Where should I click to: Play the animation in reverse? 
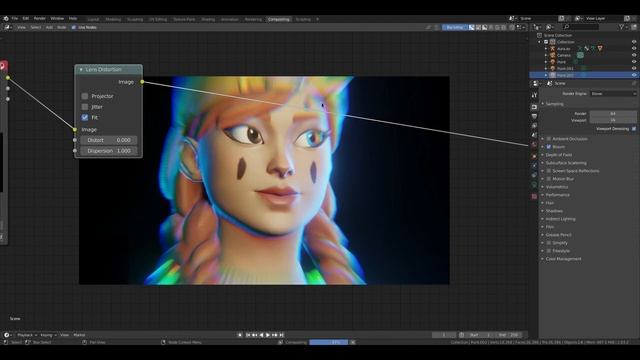pos(261,335)
